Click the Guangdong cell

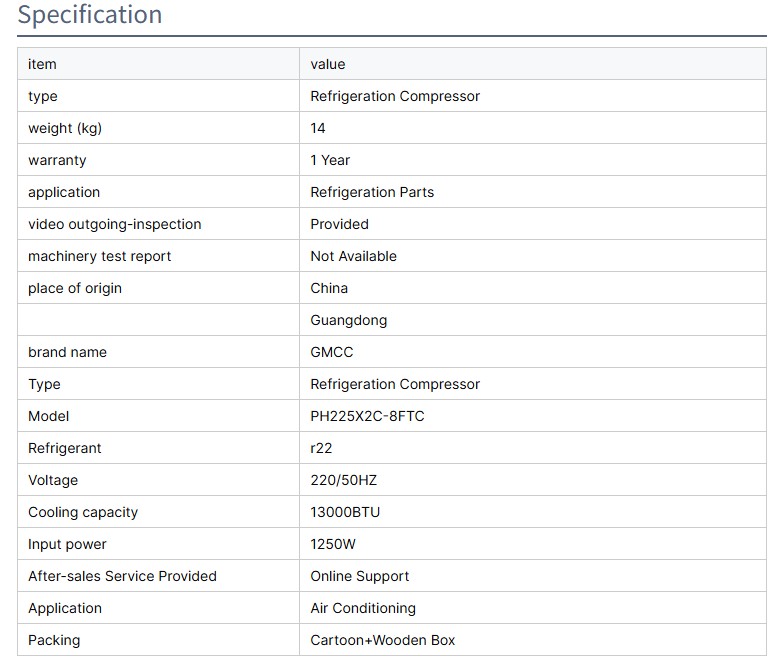click(349, 320)
